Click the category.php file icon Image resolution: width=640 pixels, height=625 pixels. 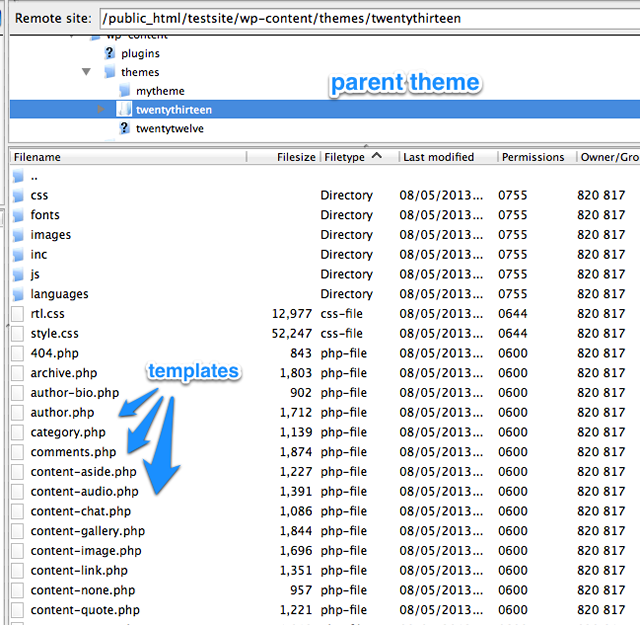click(x=18, y=432)
